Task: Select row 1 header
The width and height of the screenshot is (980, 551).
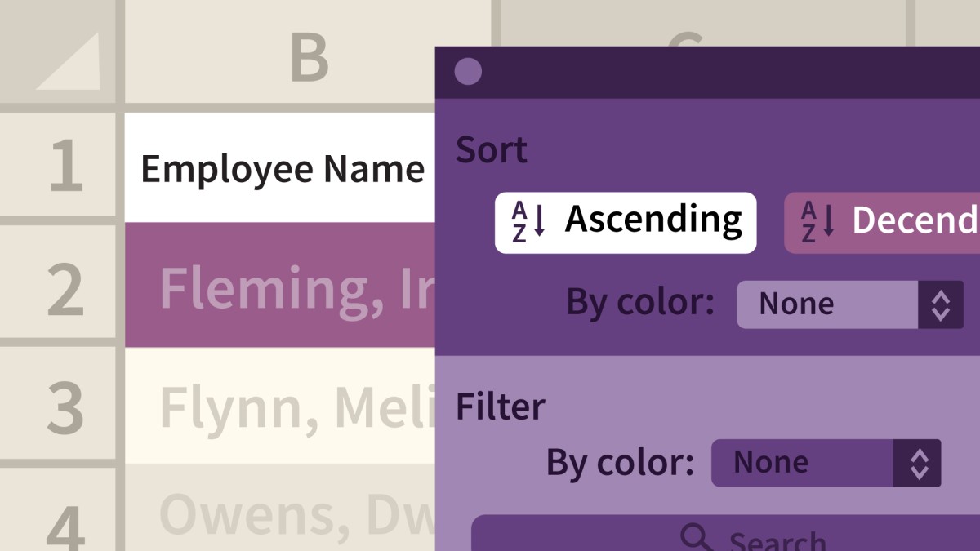Action: 64,167
